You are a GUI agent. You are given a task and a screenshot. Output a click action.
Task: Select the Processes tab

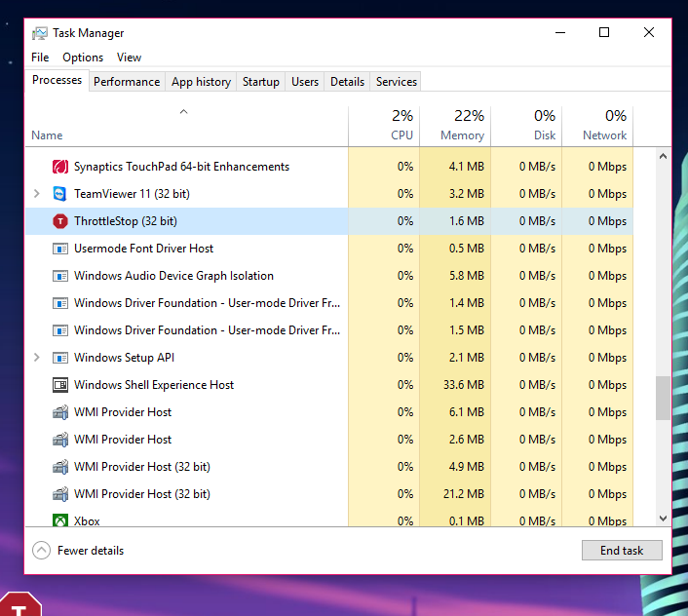coord(57,80)
